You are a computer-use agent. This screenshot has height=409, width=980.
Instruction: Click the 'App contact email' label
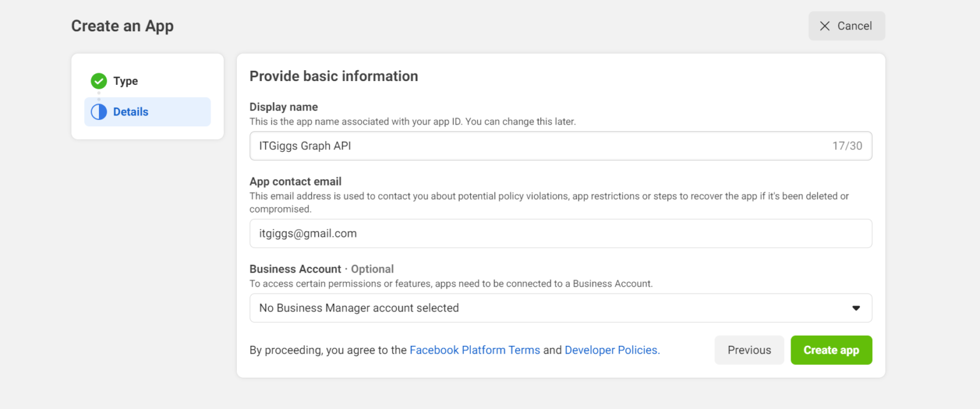tap(295, 182)
